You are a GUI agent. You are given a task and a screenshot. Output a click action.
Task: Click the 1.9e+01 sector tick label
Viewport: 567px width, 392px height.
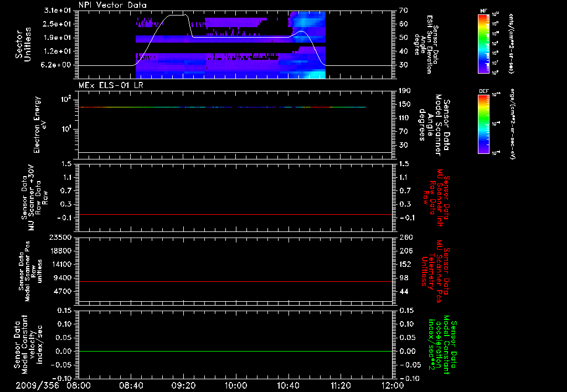(58, 38)
